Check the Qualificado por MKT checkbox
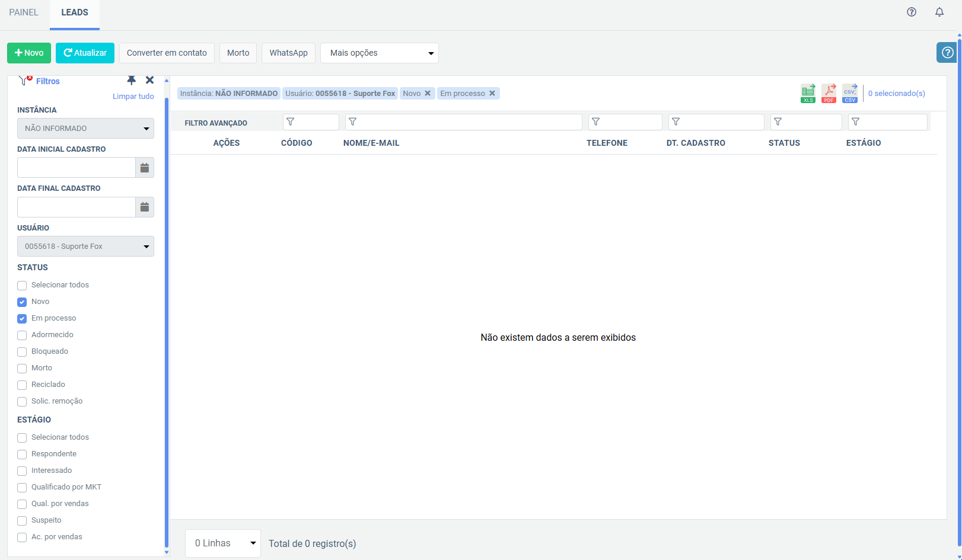The width and height of the screenshot is (962, 560). [x=22, y=488]
